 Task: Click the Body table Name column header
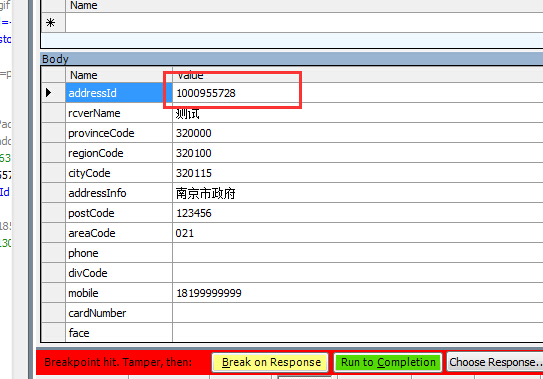[119, 75]
